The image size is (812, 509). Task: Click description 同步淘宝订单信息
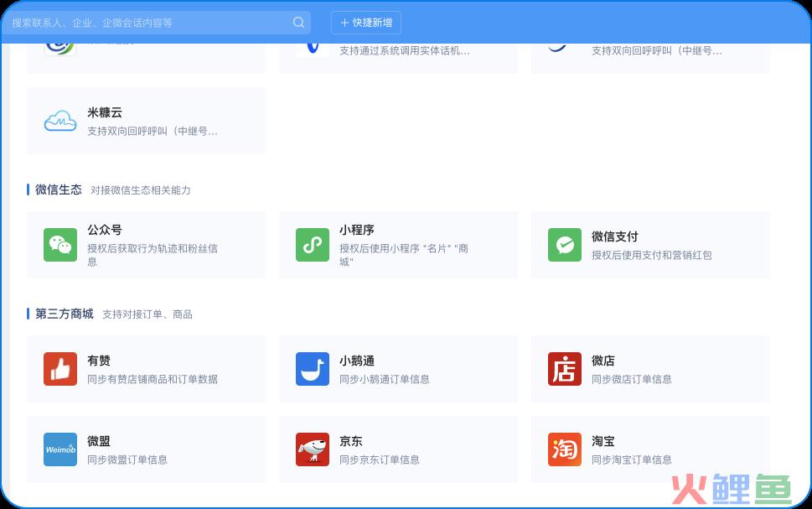(631, 460)
